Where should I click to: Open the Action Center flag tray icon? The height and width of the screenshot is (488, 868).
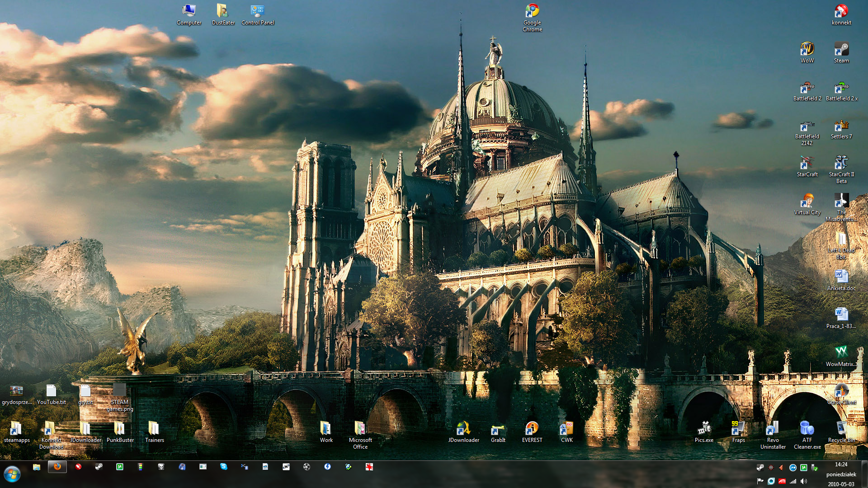760,481
